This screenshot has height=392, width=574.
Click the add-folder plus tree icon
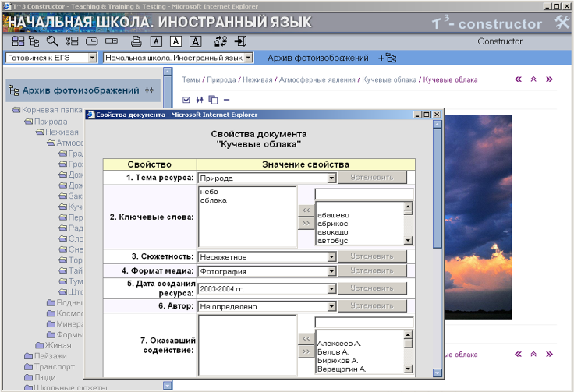pos(387,58)
